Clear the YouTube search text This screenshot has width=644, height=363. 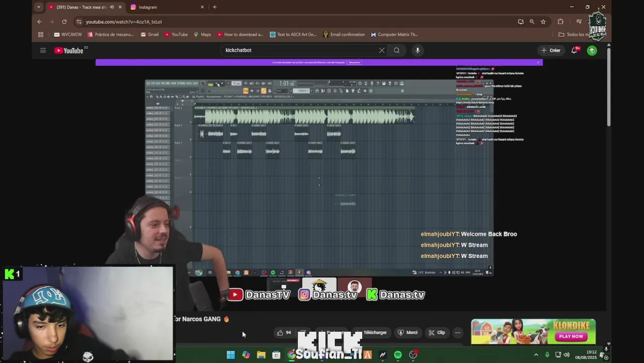pyautogui.click(x=382, y=50)
